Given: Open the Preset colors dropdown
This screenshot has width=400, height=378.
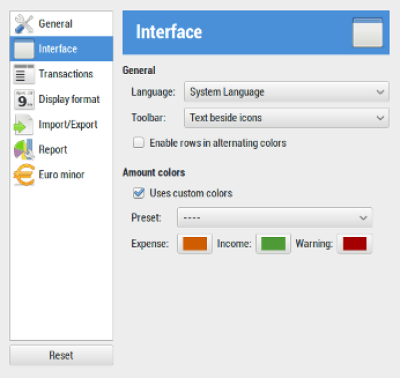Looking at the screenshot, I should click(274, 218).
